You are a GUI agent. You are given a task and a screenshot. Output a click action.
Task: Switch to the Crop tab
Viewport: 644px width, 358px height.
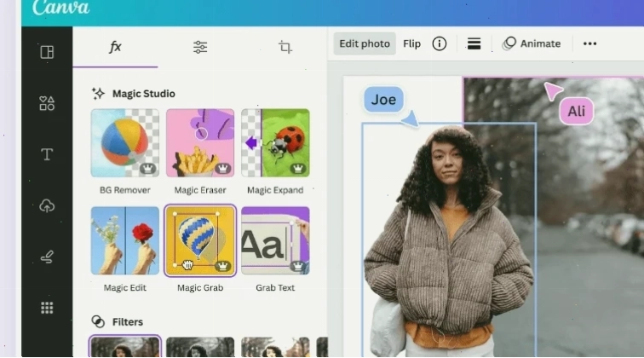tap(285, 47)
